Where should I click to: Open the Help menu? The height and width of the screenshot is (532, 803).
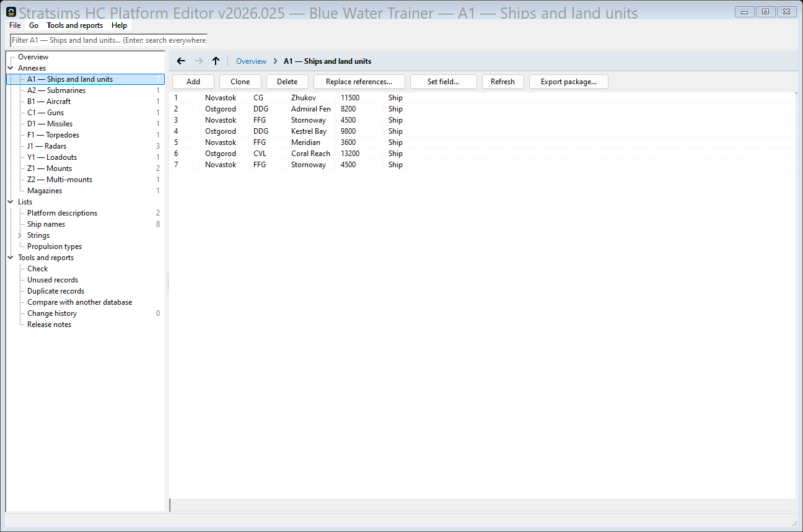pyautogui.click(x=120, y=25)
